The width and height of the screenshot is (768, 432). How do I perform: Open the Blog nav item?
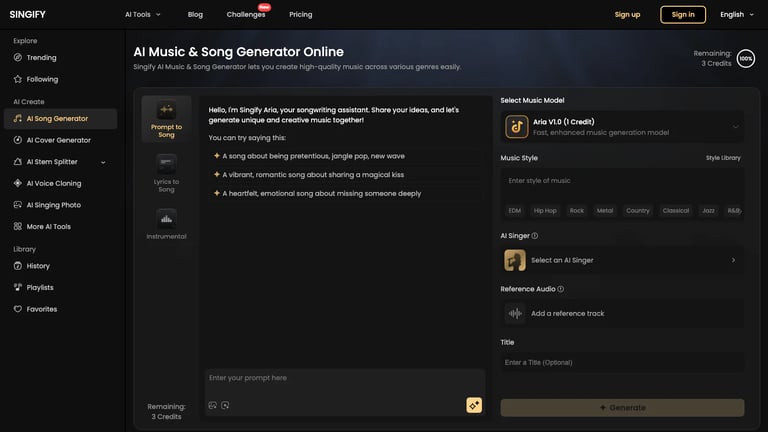click(195, 15)
